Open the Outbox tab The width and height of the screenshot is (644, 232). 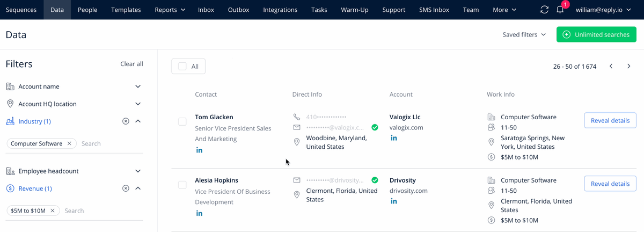[238, 10]
